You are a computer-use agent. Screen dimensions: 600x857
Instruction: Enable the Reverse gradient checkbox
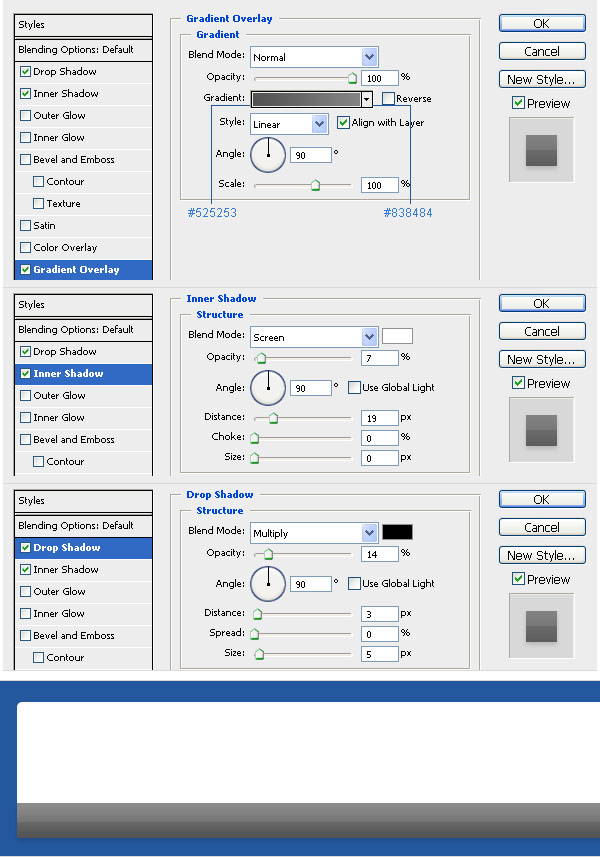[x=388, y=99]
